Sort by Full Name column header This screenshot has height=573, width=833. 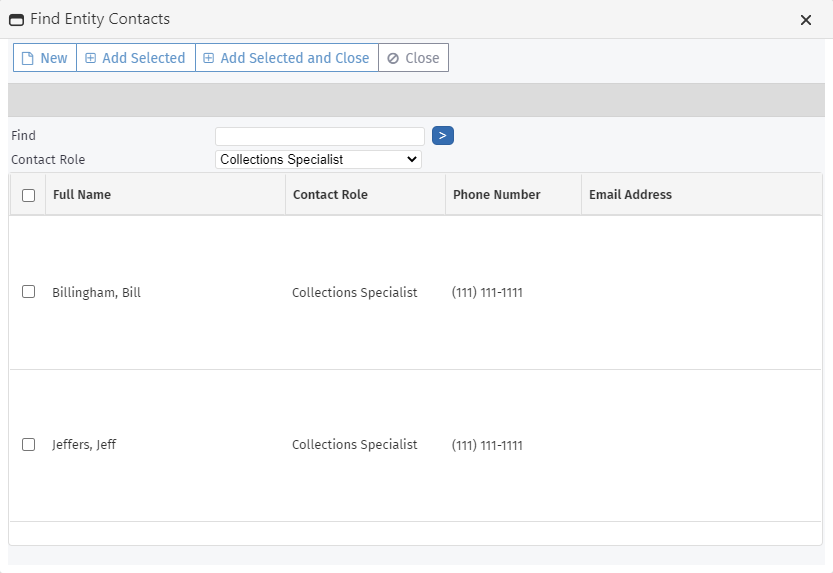coord(165,195)
